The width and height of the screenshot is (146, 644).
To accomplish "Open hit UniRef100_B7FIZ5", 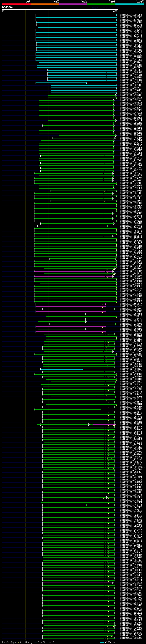I will (131, 20).
